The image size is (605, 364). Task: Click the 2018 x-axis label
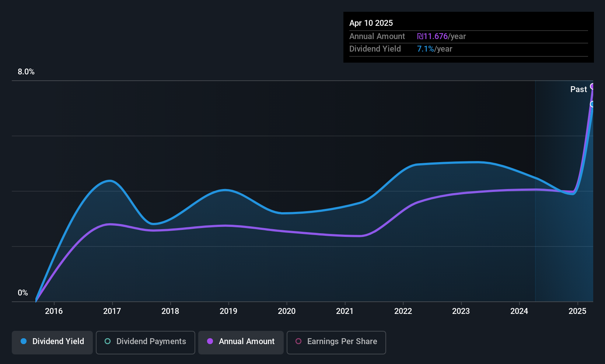[170, 311]
